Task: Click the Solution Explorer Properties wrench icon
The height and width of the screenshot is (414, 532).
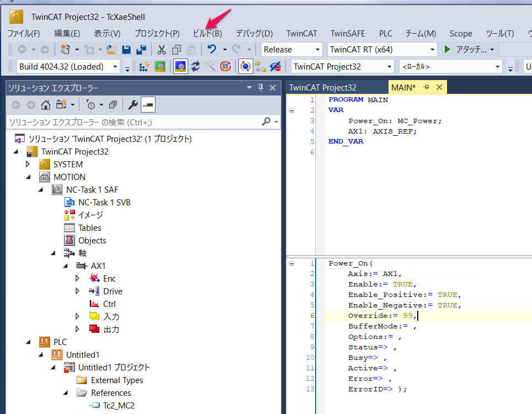Action: (132, 105)
